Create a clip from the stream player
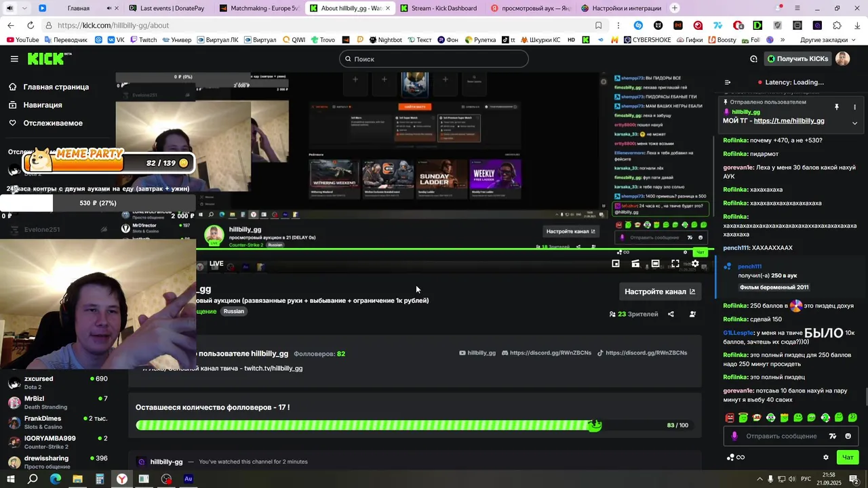Image resolution: width=868 pixels, height=488 pixels. tap(635, 264)
